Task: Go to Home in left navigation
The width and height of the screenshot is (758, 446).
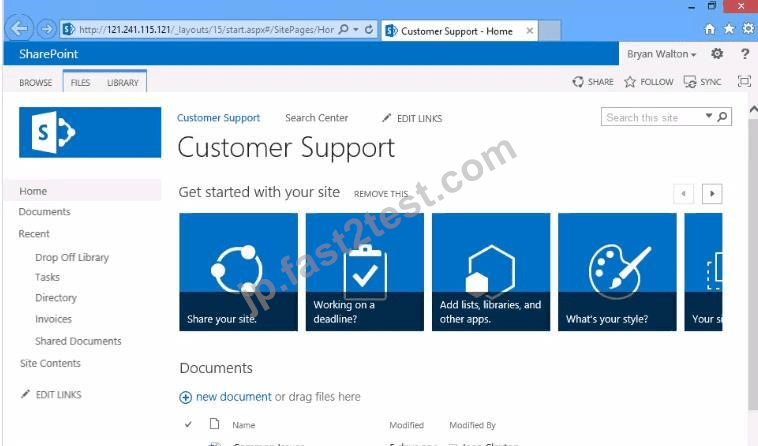Action: pyautogui.click(x=33, y=191)
